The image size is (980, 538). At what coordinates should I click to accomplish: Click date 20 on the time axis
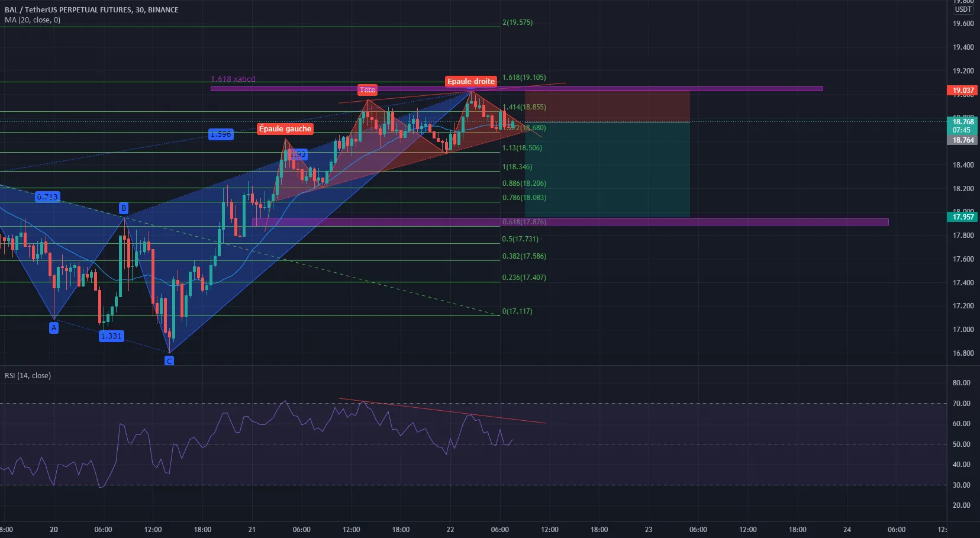54,530
